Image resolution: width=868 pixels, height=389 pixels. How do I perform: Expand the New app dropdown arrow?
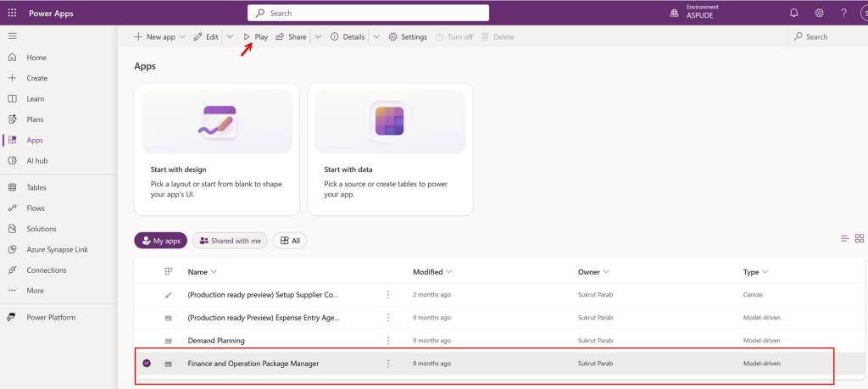click(x=182, y=37)
